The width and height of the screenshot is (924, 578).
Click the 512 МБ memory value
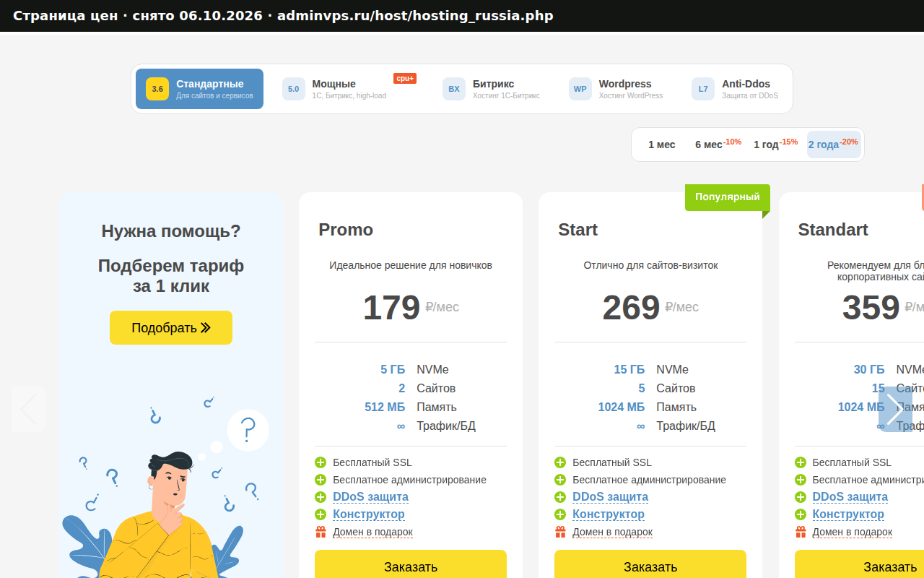click(385, 407)
